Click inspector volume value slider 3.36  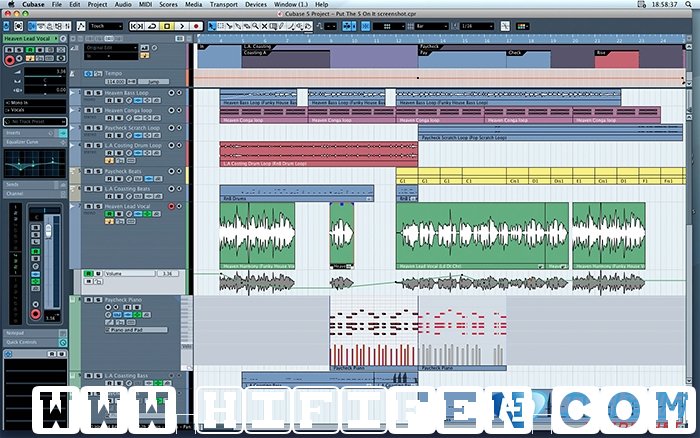tap(45, 71)
